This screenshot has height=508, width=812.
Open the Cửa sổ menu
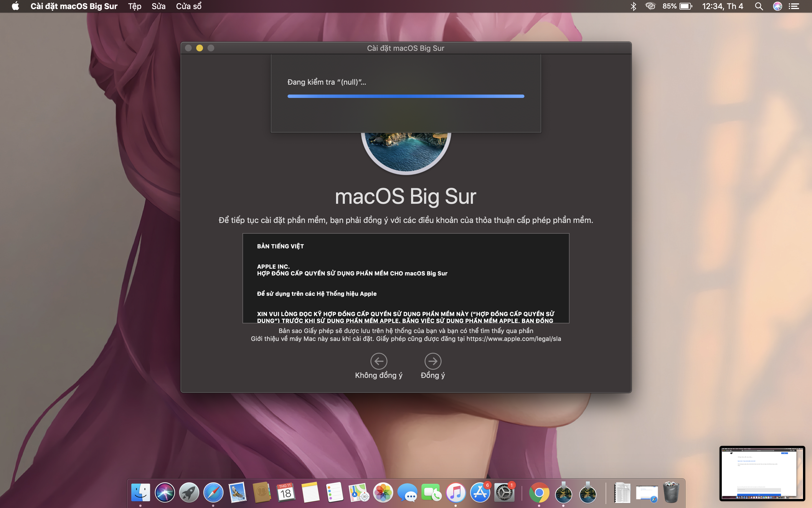(x=189, y=6)
